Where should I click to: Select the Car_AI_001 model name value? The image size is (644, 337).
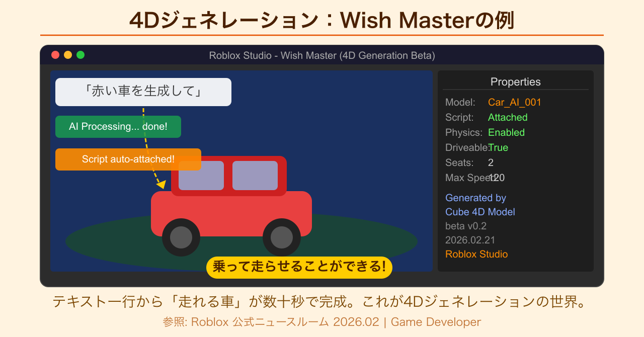point(515,102)
